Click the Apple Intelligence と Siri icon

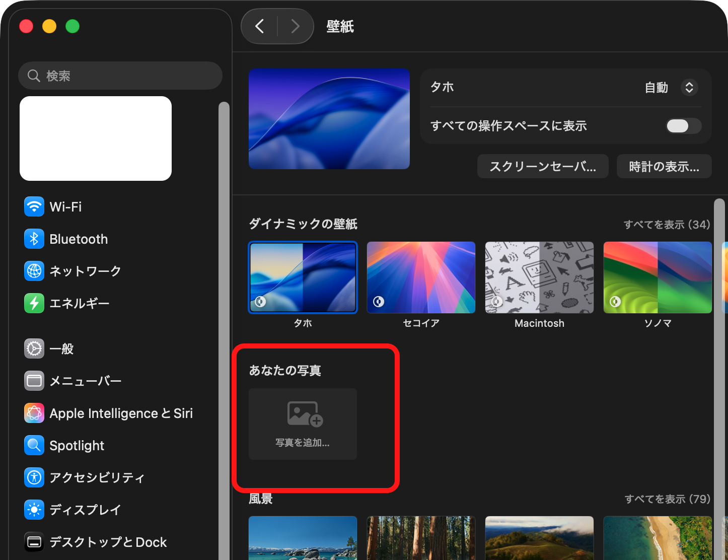34,413
